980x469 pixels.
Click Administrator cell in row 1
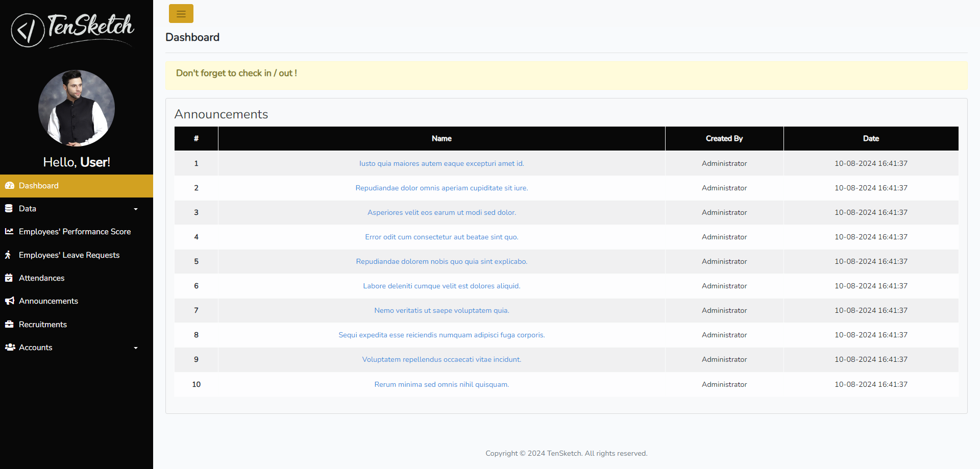tap(724, 163)
